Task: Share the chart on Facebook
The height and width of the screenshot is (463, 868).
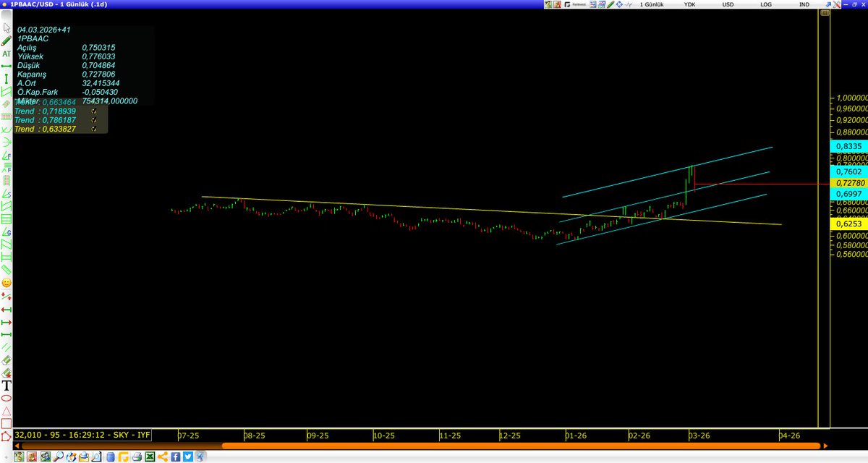Action: click(x=176, y=456)
